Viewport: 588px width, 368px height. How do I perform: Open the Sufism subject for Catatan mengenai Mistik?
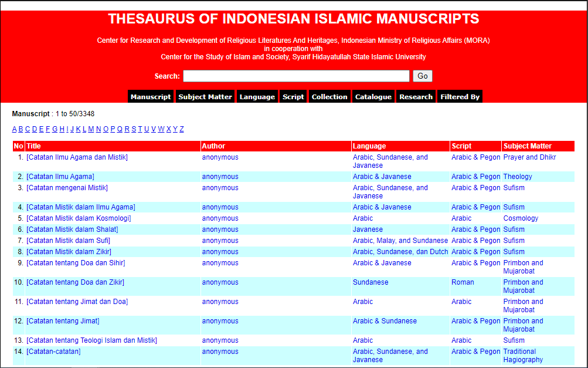[x=514, y=187]
